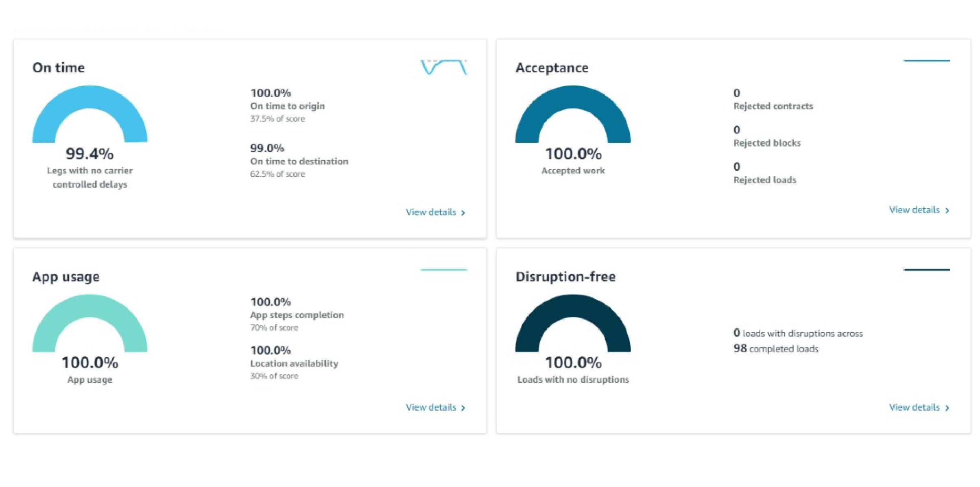Click the On time trend sparkline
Viewport: 980px width, 487px height.
point(443,67)
